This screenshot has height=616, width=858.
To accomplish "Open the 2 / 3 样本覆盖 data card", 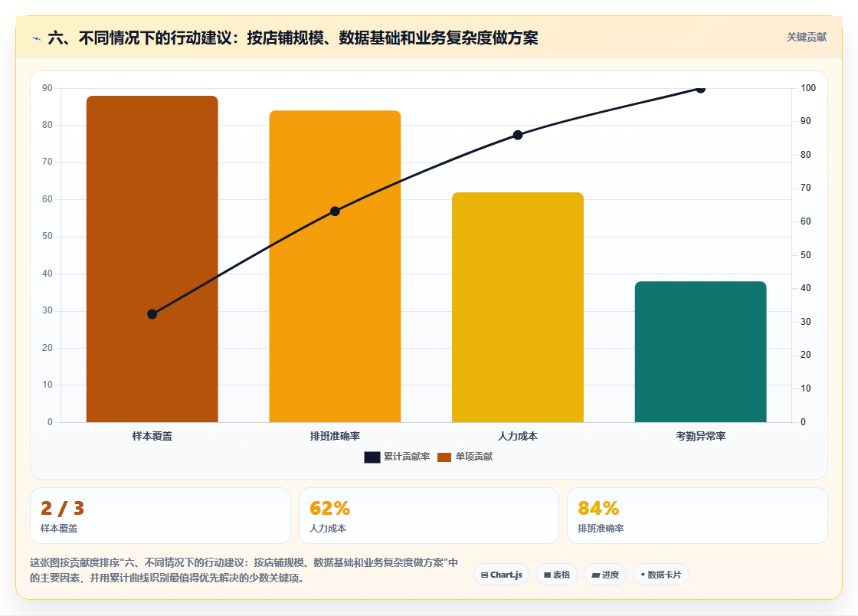I will tap(160, 516).
